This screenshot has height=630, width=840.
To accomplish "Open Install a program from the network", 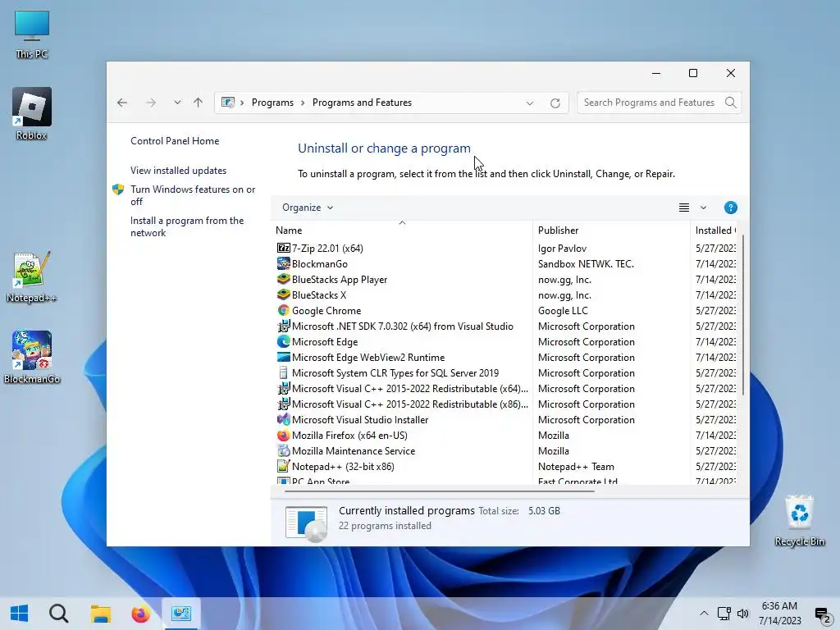I will click(187, 226).
